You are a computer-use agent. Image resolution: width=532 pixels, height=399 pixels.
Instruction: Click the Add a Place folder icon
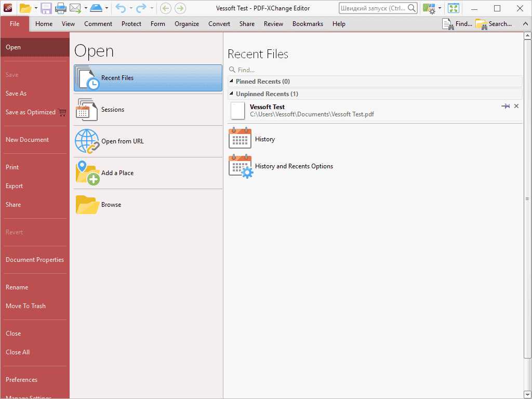(87, 173)
